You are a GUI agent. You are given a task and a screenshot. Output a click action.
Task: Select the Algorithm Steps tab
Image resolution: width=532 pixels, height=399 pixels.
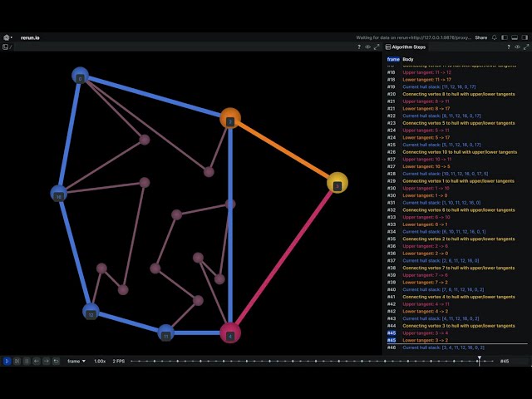[x=406, y=47]
